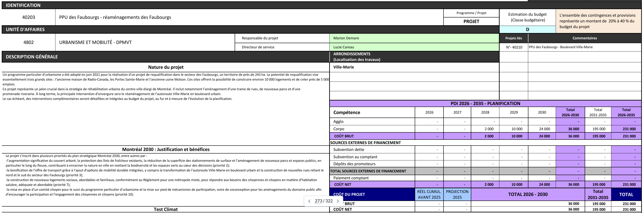The image size is (644, 218).
Task: Click project number 40203
Action: [29, 17]
